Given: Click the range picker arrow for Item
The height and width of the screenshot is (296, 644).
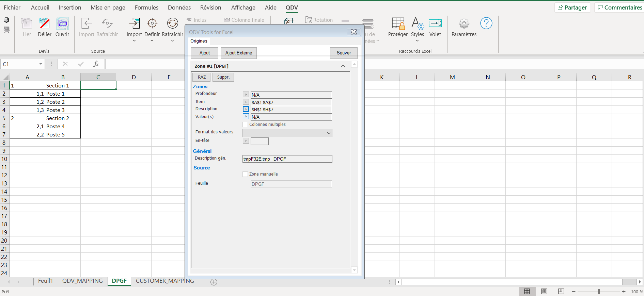Looking at the screenshot, I should pos(246,102).
